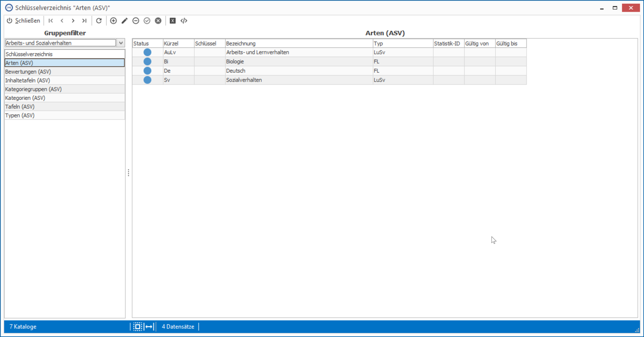Screen dimensions: 644x337
Task: Cancel changes with X circle icon
Action: (x=158, y=21)
